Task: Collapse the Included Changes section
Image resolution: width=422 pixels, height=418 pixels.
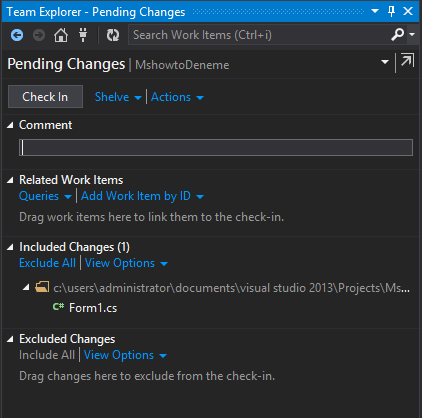Action: click(10, 247)
